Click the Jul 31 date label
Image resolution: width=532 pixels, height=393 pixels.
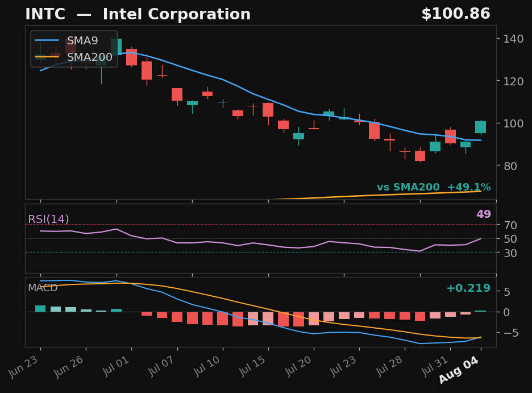tap(435, 366)
